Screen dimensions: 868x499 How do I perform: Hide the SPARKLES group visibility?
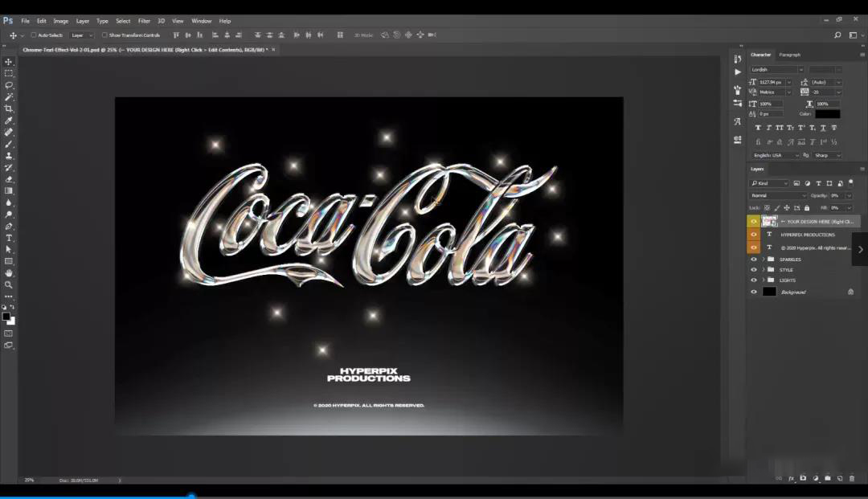pos(754,260)
